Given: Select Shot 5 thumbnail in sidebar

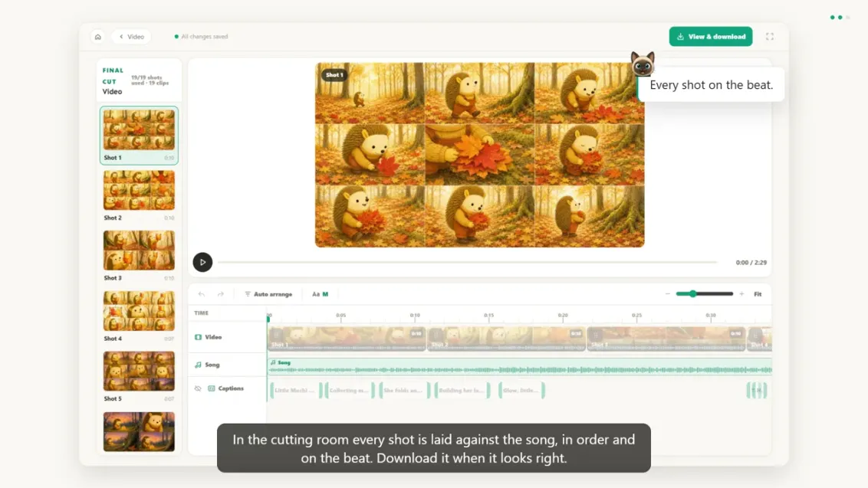Looking at the screenshot, I should [x=139, y=371].
